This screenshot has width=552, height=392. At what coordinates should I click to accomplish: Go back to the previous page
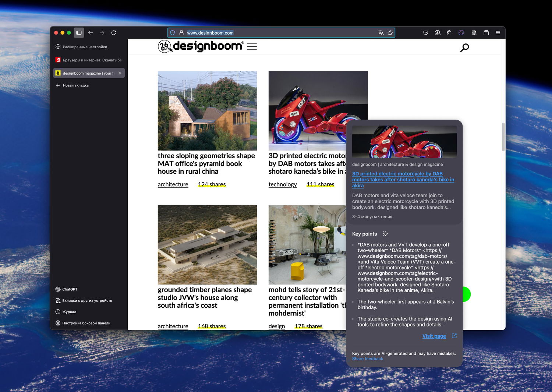(91, 33)
